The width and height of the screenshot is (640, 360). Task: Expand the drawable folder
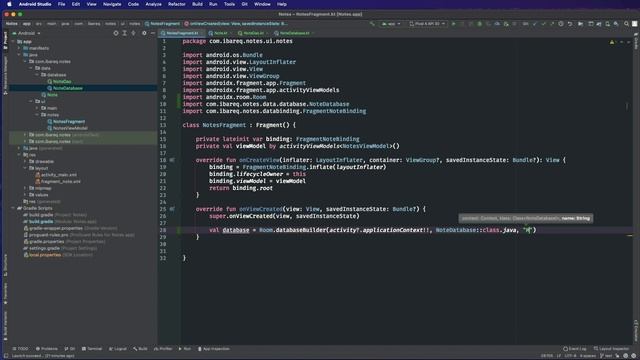[25, 162]
